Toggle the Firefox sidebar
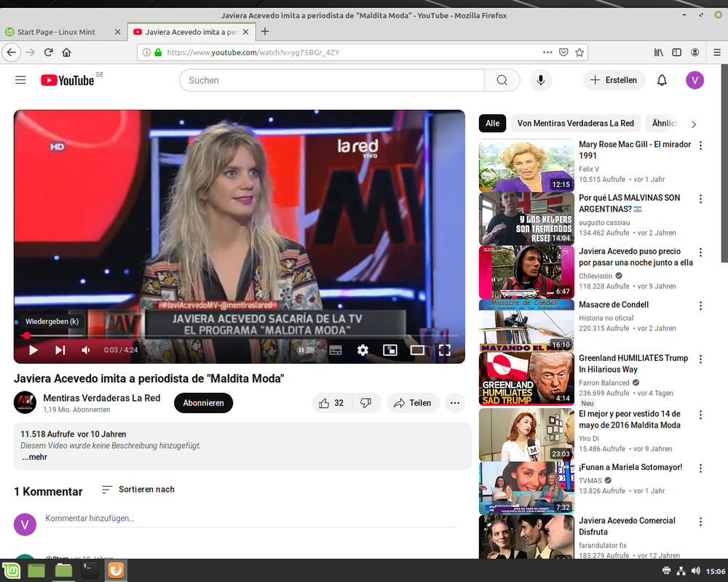Viewport: 728px width, 582px height. point(676,52)
